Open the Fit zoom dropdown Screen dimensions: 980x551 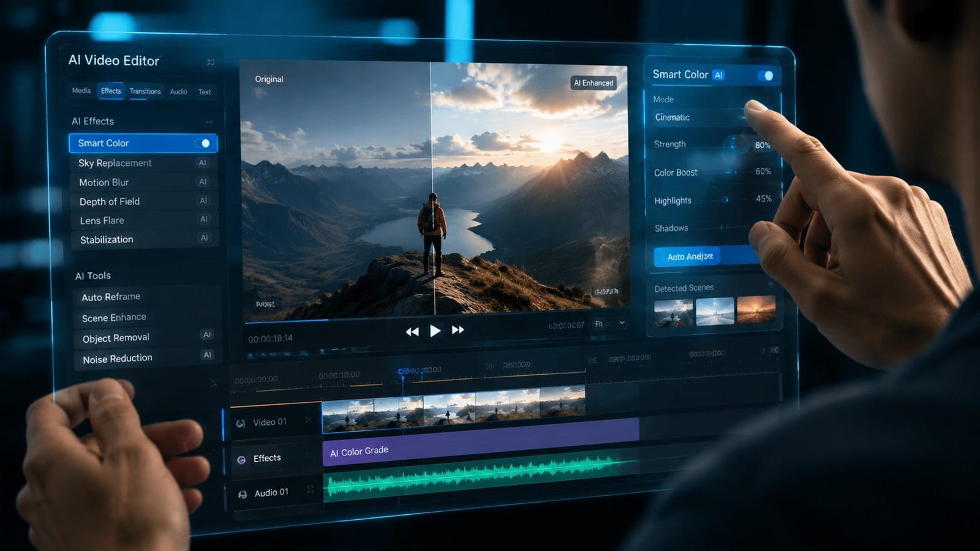(609, 324)
